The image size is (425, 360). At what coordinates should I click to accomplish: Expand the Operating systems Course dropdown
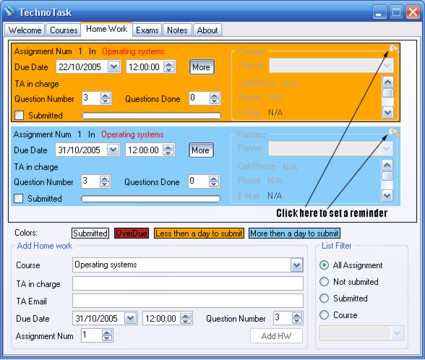297,265
